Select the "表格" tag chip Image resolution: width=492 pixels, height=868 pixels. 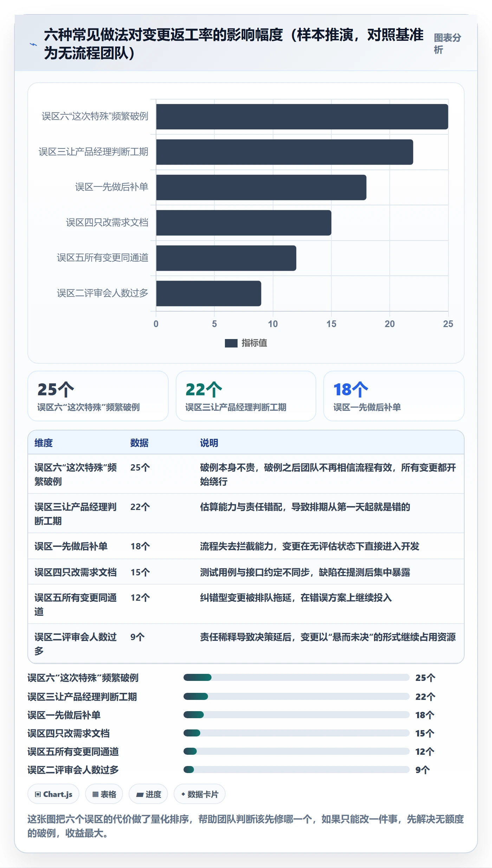click(104, 794)
